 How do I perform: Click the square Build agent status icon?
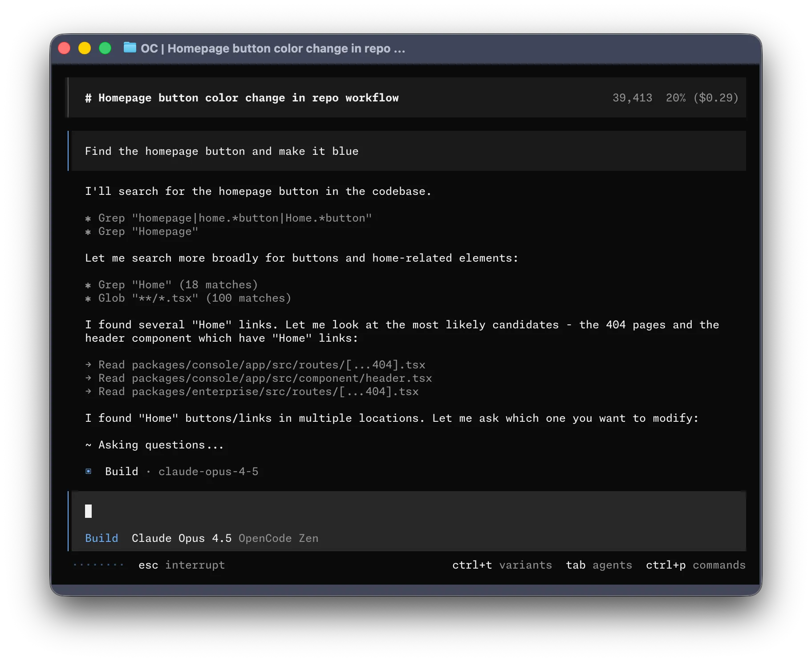click(89, 471)
